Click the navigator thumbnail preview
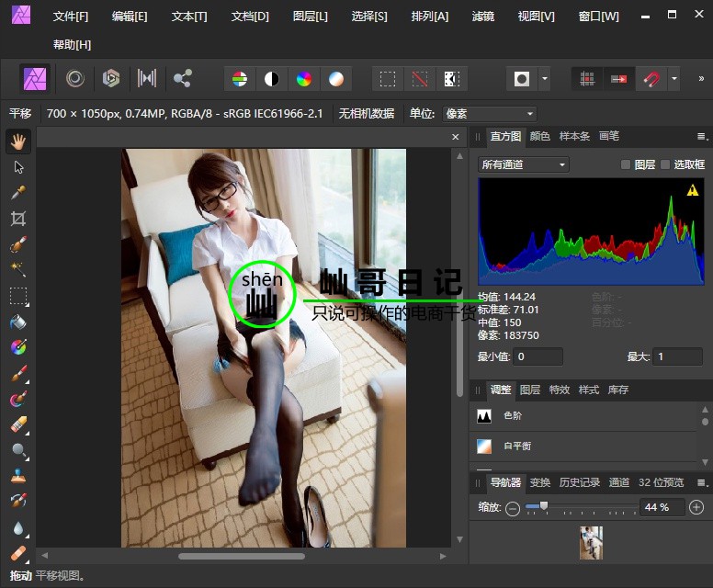Screen dimensions: 713x588 click(x=591, y=543)
